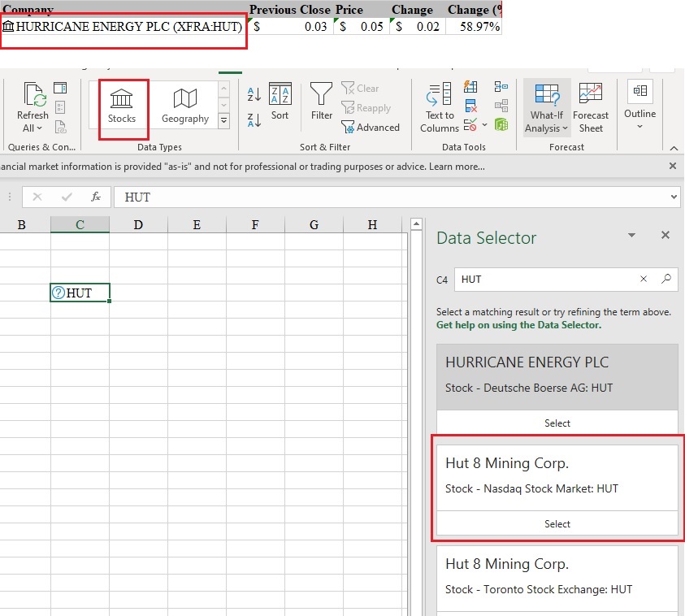Select column D header
The image size is (685, 616).
click(x=138, y=224)
